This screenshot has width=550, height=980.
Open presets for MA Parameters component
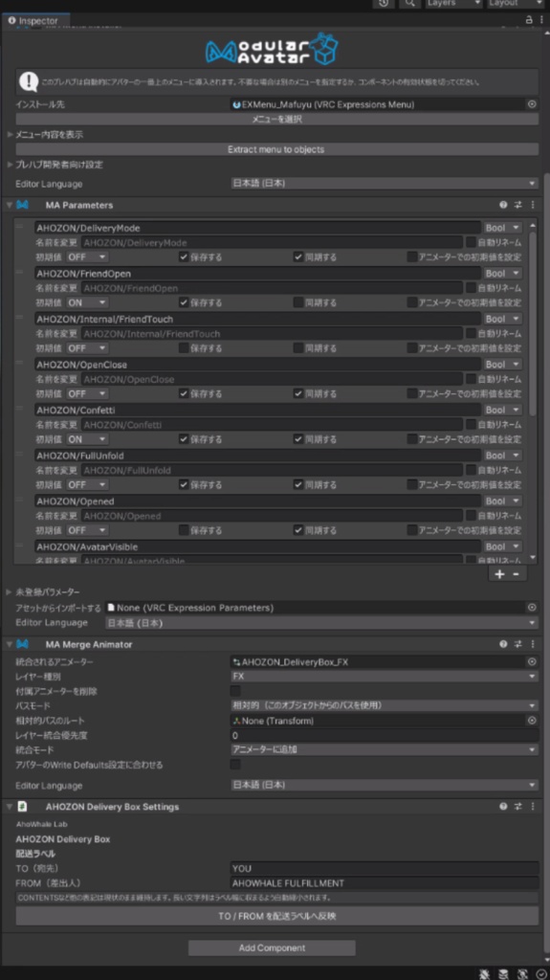coord(518,205)
